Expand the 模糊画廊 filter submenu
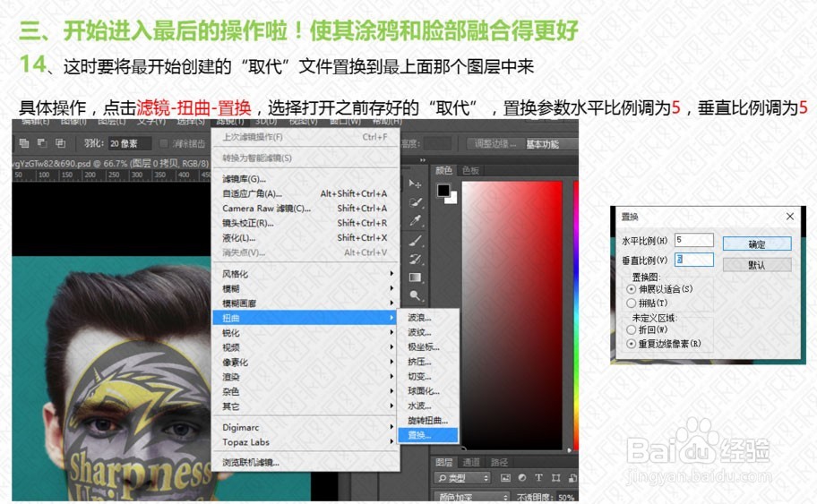817x504 pixels. (305, 303)
